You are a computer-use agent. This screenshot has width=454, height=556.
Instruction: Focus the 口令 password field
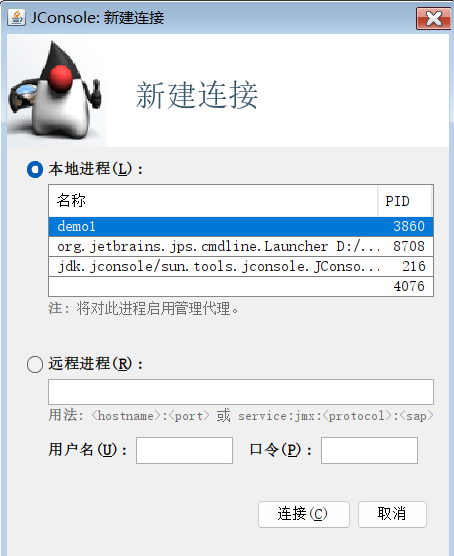pyautogui.click(x=369, y=450)
